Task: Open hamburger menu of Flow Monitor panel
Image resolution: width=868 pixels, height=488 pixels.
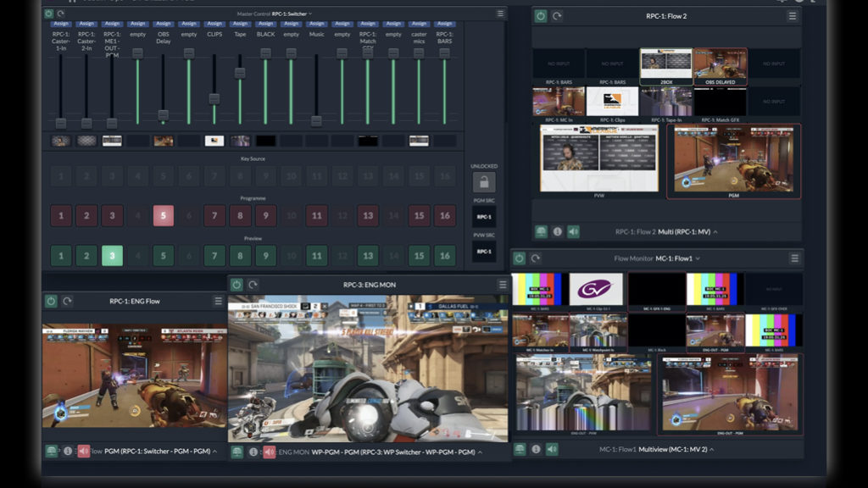Action: (794, 258)
